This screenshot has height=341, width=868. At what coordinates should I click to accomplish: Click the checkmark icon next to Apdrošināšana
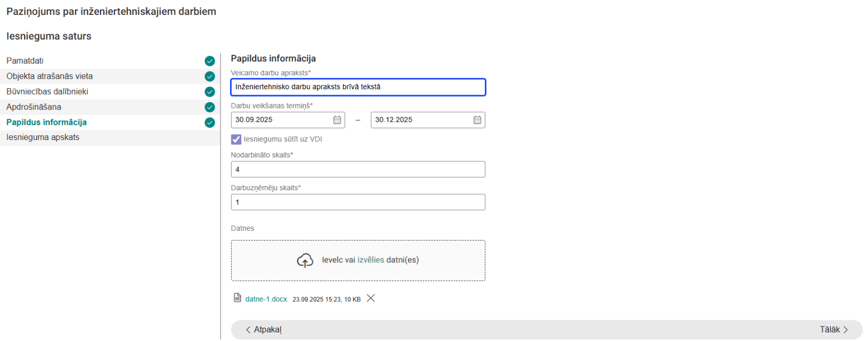point(210,107)
